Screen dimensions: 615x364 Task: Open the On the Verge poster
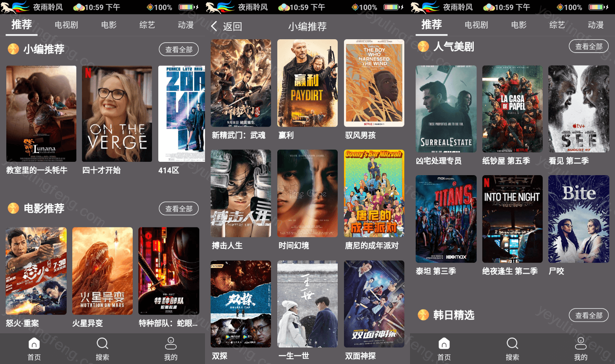(117, 114)
